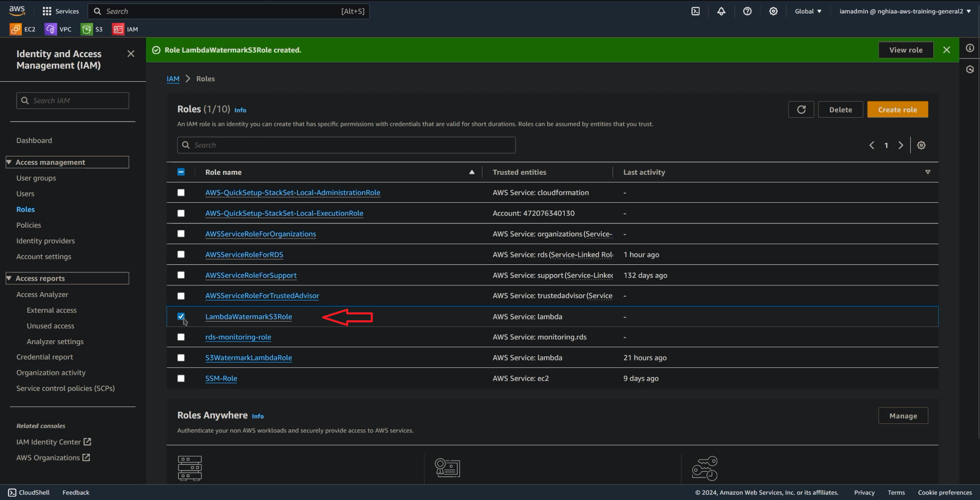The height and width of the screenshot is (500, 980).
Task: Click Manage for Roles Anywhere
Action: 903,416
